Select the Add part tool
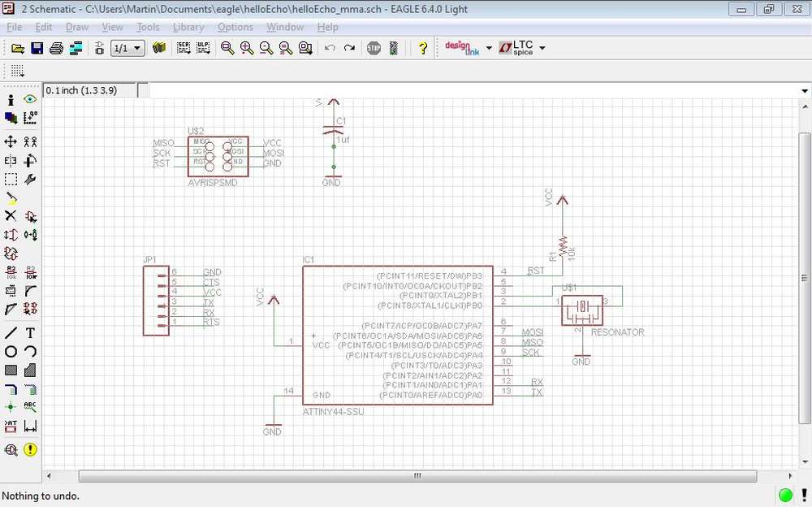The height and width of the screenshot is (507, 812). pyautogui.click(x=31, y=216)
